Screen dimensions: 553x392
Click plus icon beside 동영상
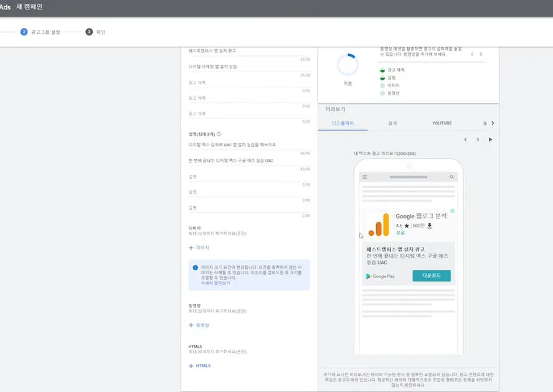[191, 325]
